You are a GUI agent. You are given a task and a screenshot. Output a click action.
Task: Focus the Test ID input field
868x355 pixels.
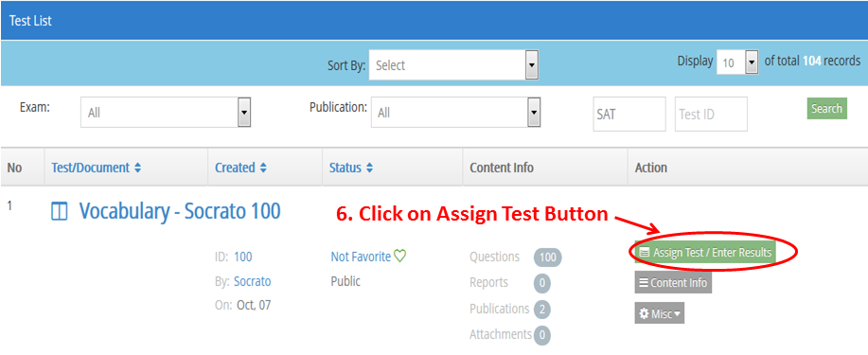(x=711, y=115)
